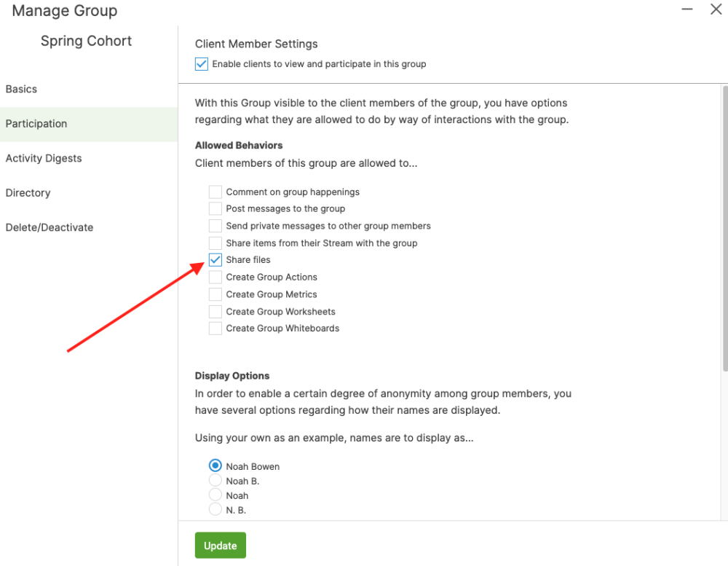The height and width of the screenshot is (566, 728).
Task: Enable Create Group Metrics
Action: pos(215,294)
